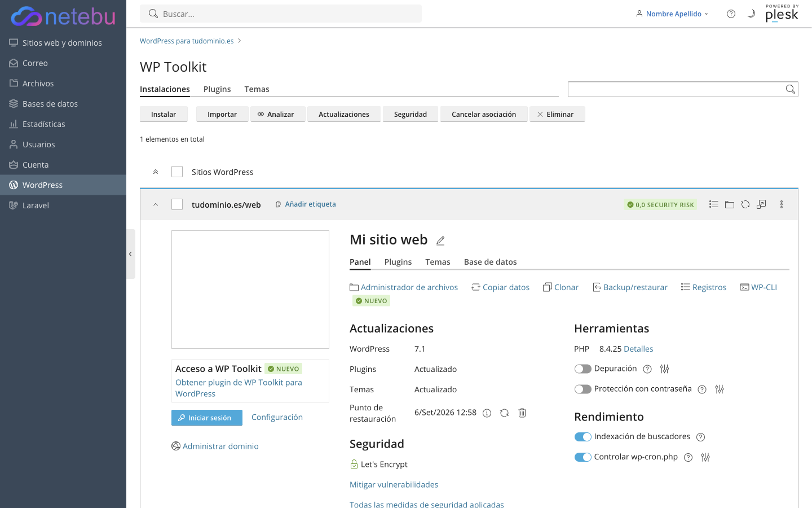Viewport: 812px width, 508px height.
Task: Click the site preview thumbnail
Action: (250, 290)
